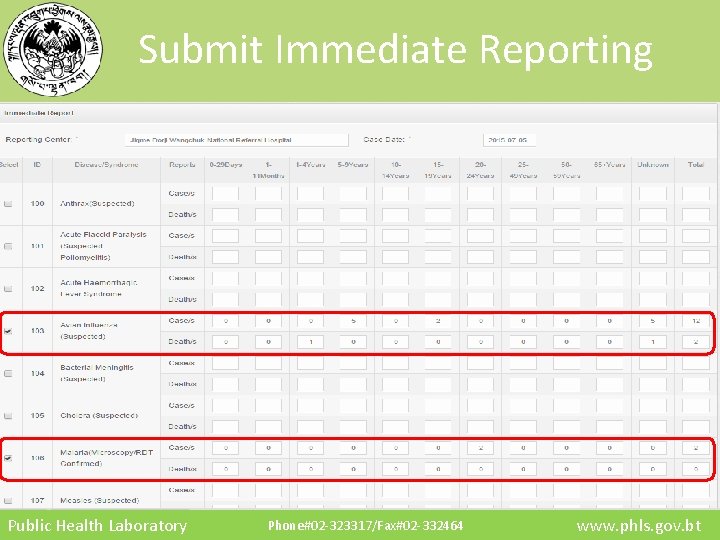
Task: Click the Reports column header
Action: pyautogui.click(x=182, y=164)
